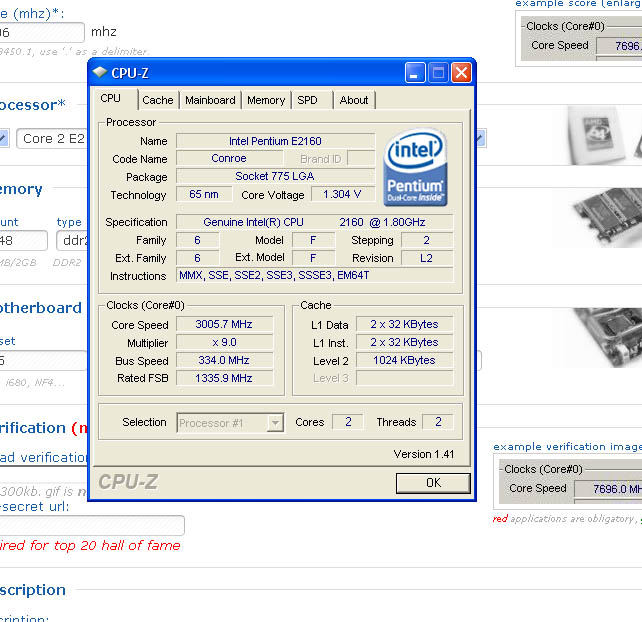Close the CPU-Z window

[x=461, y=73]
